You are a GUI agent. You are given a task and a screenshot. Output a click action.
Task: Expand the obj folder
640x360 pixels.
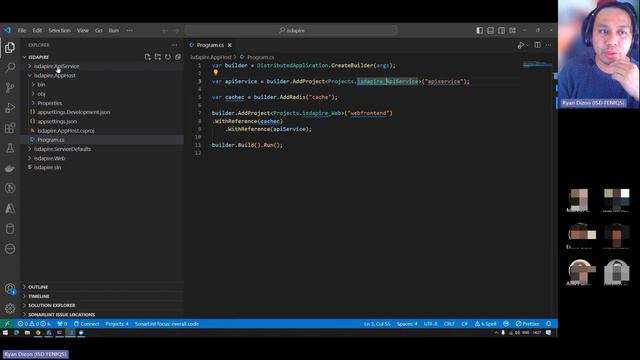(41, 94)
